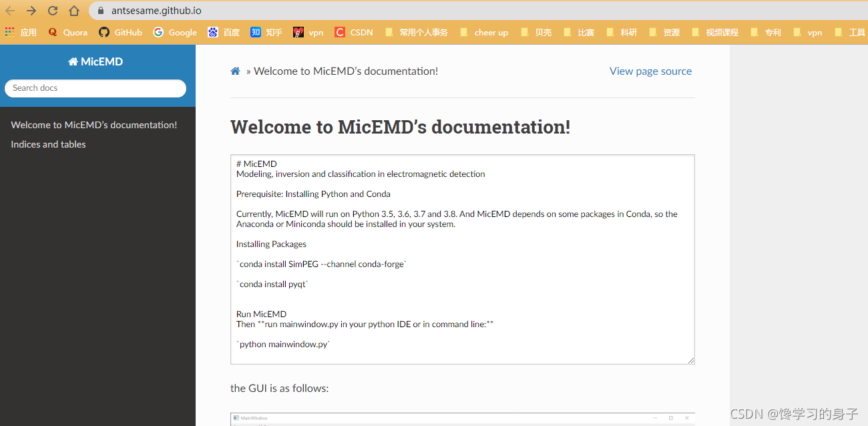Open Indices and tables sidebar item

point(48,144)
